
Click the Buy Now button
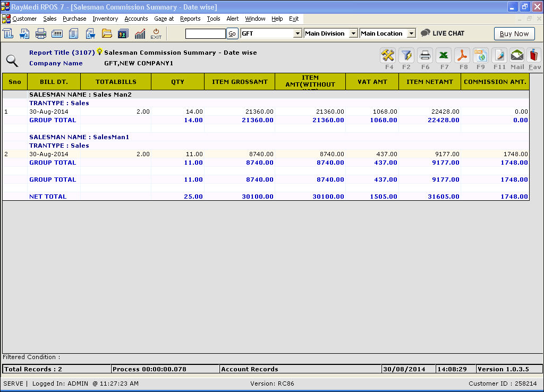tap(514, 33)
